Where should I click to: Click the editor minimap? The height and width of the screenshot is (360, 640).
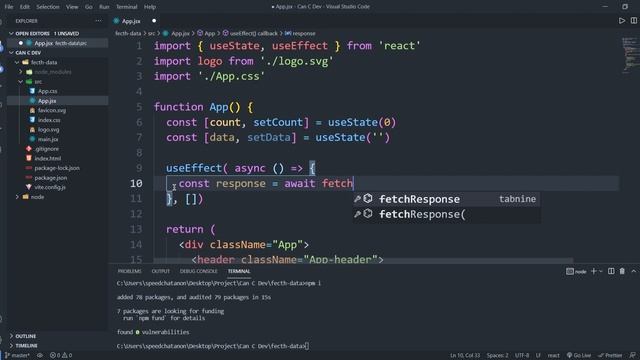click(630, 55)
